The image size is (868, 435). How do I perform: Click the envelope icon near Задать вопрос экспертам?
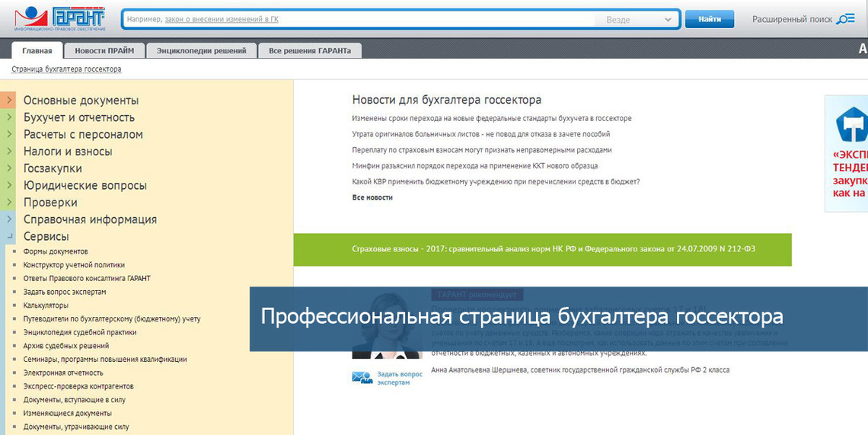pos(362,378)
